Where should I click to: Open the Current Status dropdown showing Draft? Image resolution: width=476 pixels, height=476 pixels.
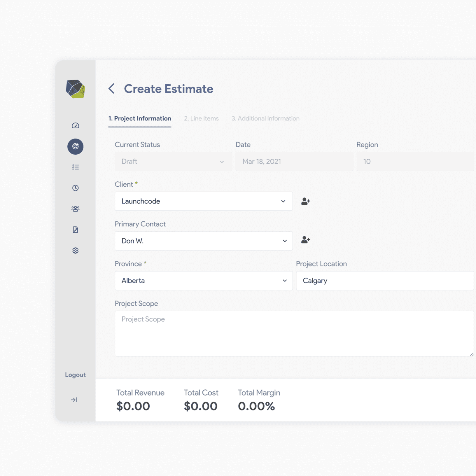[173, 162]
